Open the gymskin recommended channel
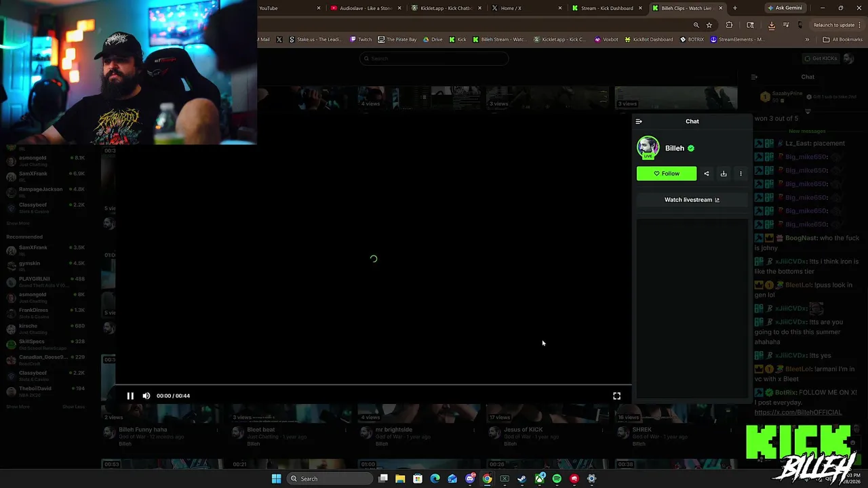The width and height of the screenshot is (868, 488). click(46, 266)
